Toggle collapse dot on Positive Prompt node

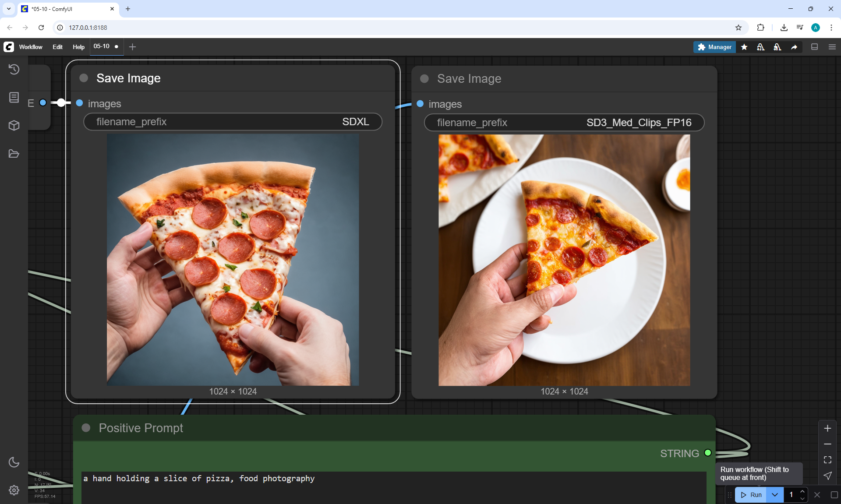point(86,428)
